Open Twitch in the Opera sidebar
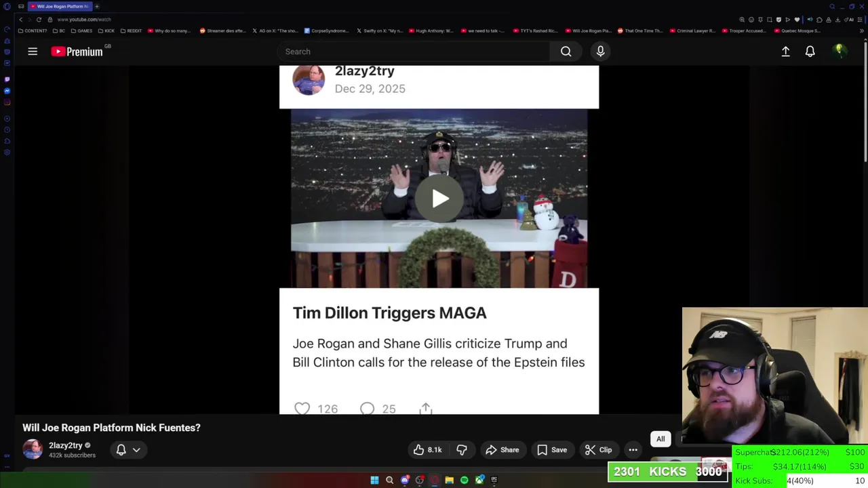The height and width of the screenshot is (488, 868). click(7, 79)
